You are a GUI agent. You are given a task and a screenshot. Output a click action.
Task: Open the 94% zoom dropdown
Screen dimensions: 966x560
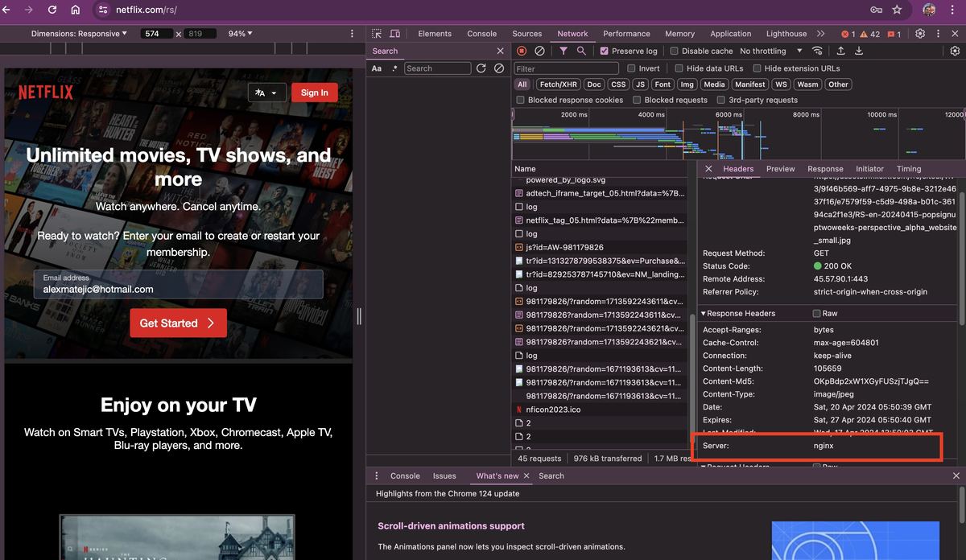pos(240,34)
